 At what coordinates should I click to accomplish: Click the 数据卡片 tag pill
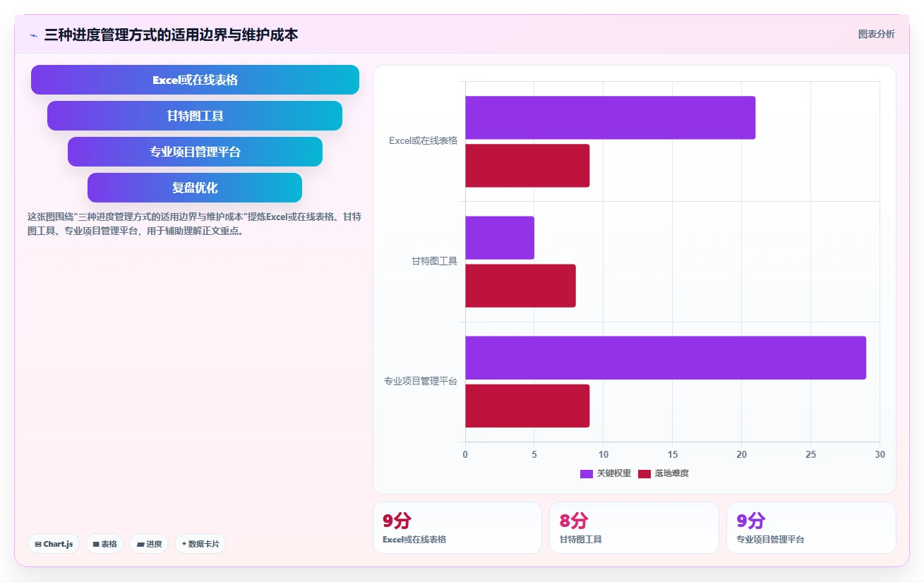[200, 544]
